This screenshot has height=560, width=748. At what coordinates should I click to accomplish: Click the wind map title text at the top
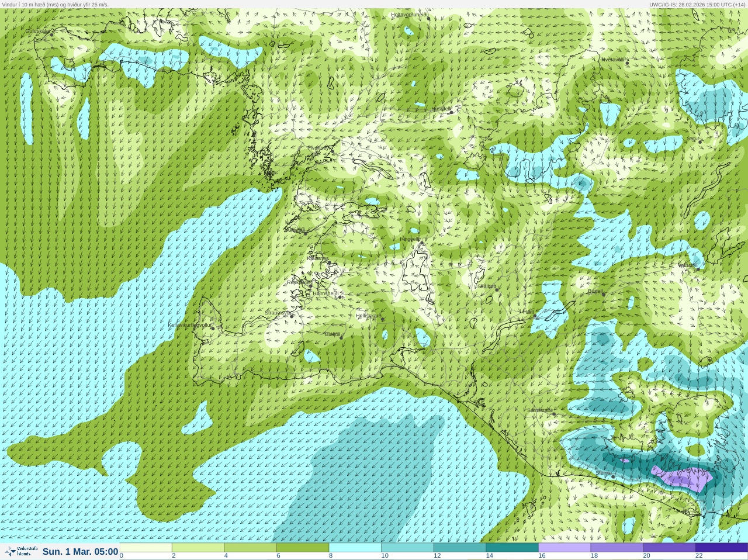click(55, 4)
